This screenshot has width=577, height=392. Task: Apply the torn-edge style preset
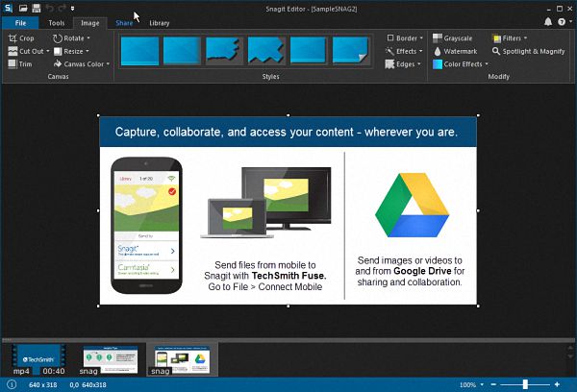coord(222,50)
